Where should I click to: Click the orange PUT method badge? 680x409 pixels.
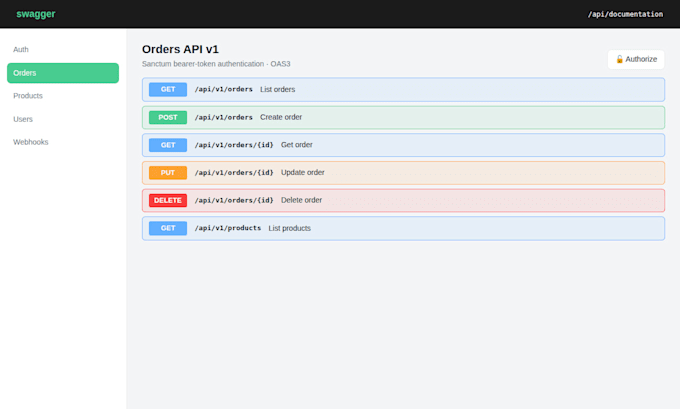pos(168,173)
